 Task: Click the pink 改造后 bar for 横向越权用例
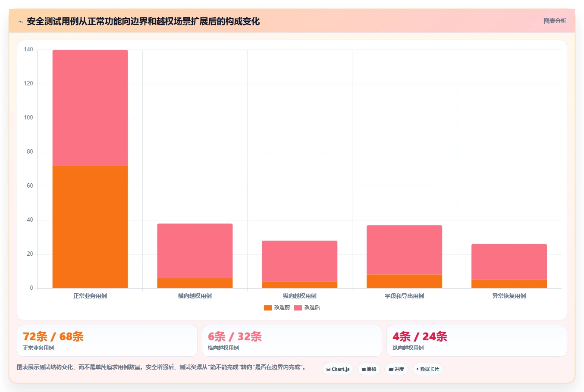coord(195,251)
